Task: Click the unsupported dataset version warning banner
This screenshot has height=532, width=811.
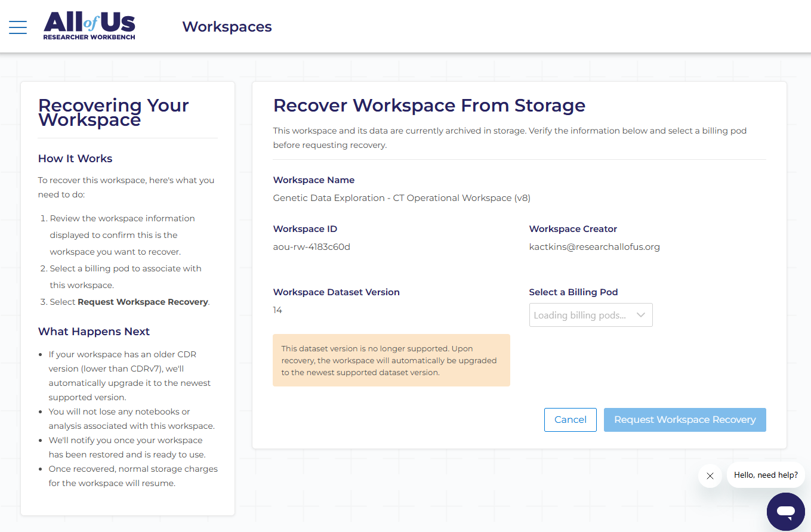Action: [391, 360]
